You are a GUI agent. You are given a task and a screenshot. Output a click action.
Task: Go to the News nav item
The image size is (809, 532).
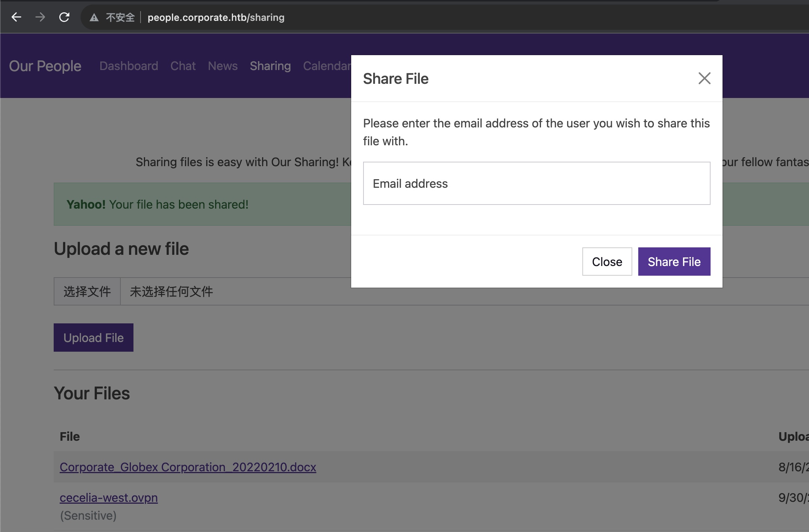pos(223,66)
